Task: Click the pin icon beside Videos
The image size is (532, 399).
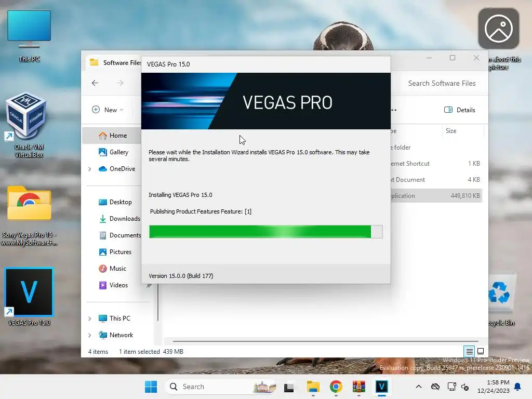Action: point(149,286)
